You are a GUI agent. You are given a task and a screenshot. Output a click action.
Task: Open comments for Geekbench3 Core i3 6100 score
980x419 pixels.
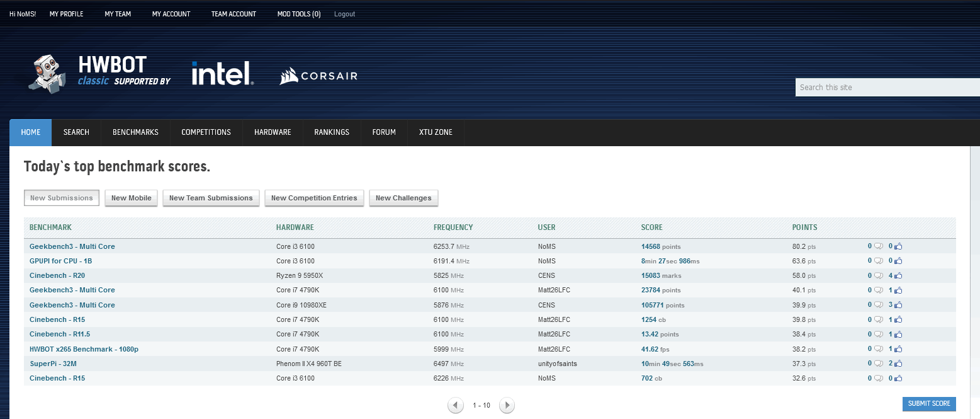(878, 246)
